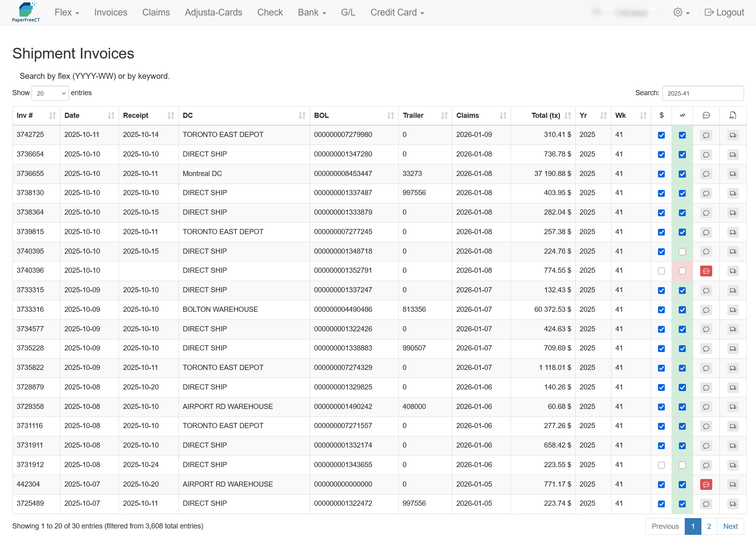756x538 pixels.
Task: Go to the Next page of results
Action: pyautogui.click(x=730, y=526)
